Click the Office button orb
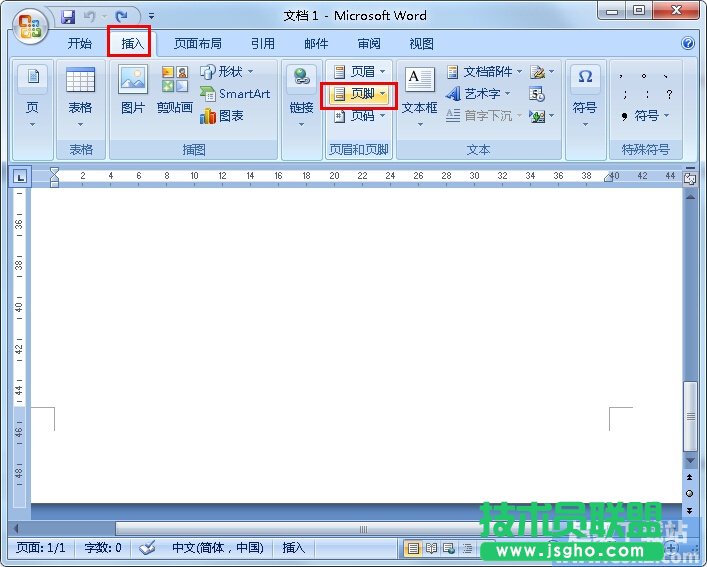This screenshot has width=707, height=567. pos(30,26)
